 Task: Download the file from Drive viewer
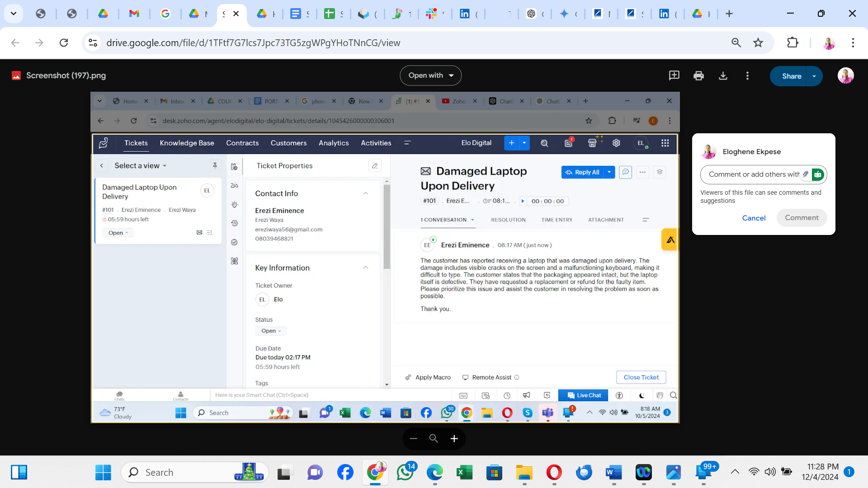[x=723, y=75]
